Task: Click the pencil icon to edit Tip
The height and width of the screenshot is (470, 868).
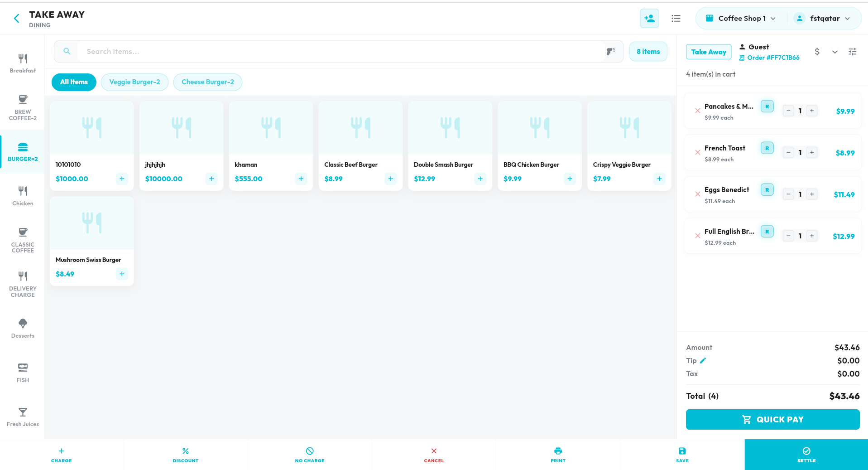Action: [703, 361]
